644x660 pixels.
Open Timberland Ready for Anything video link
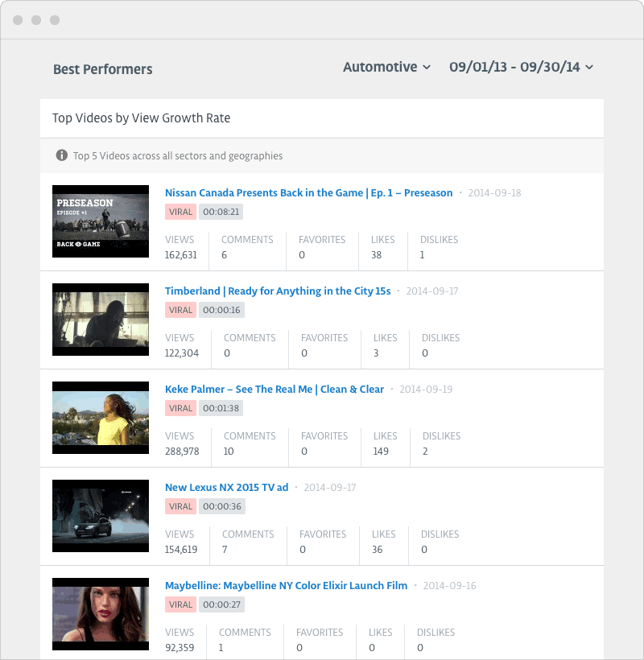click(277, 291)
